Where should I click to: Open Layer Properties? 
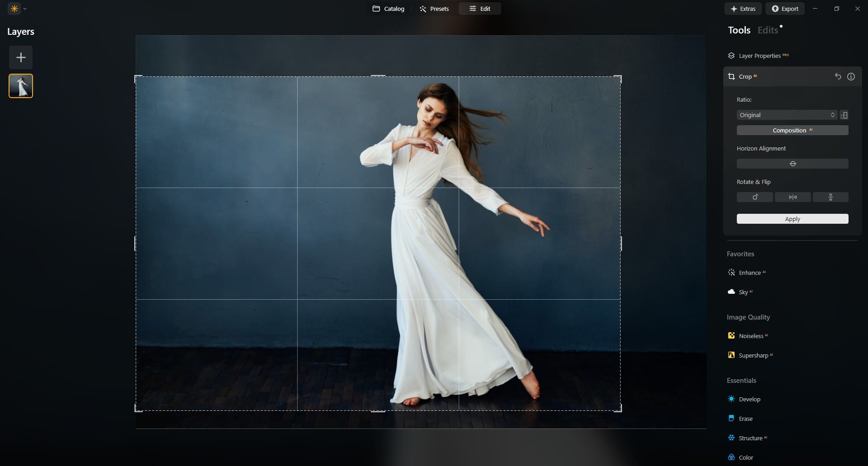click(763, 55)
